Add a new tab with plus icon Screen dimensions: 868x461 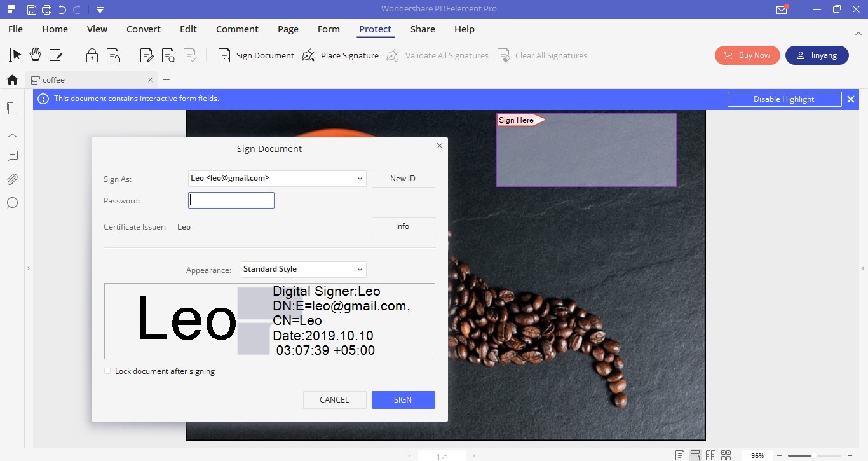[166, 80]
